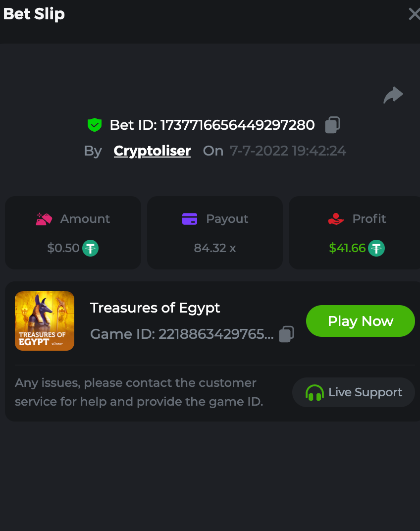Screen dimensions: 420x531
Task: Click the green headset icon
Action: point(315,393)
